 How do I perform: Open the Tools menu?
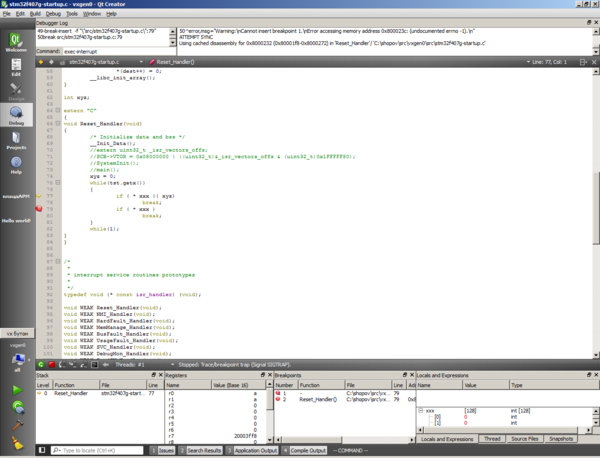point(72,14)
